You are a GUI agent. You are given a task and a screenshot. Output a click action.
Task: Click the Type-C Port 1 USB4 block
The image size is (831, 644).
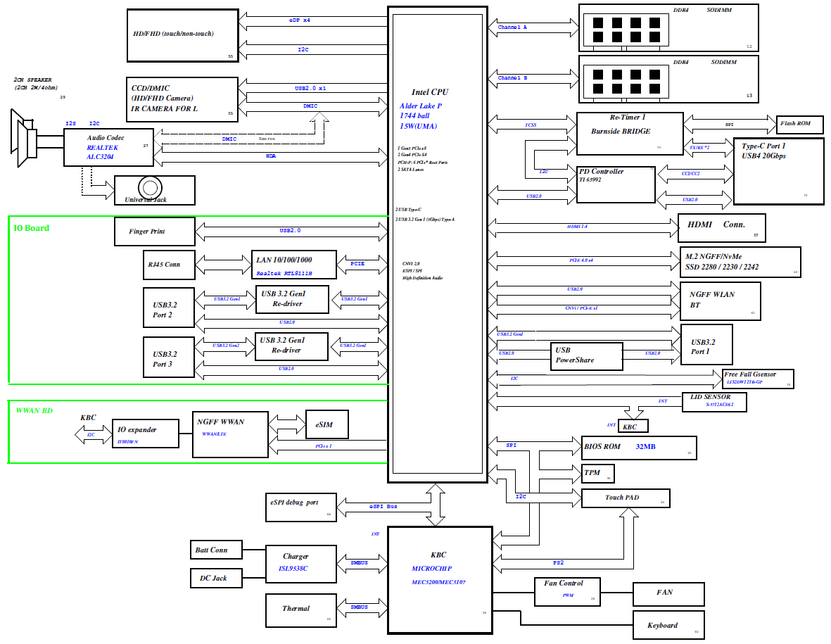(779, 171)
